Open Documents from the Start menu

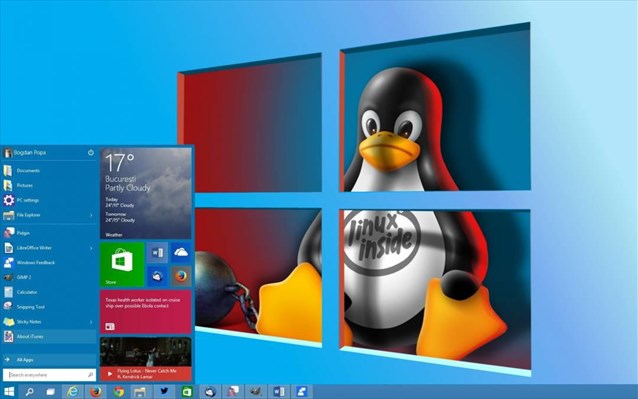(50, 170)
